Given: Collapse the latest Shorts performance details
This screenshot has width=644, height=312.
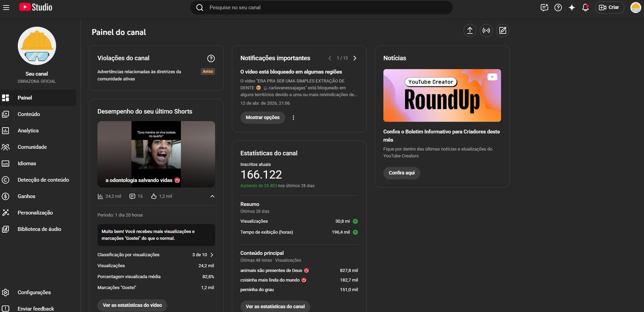Looking at the screenshot, I should (x=212, y=196).
